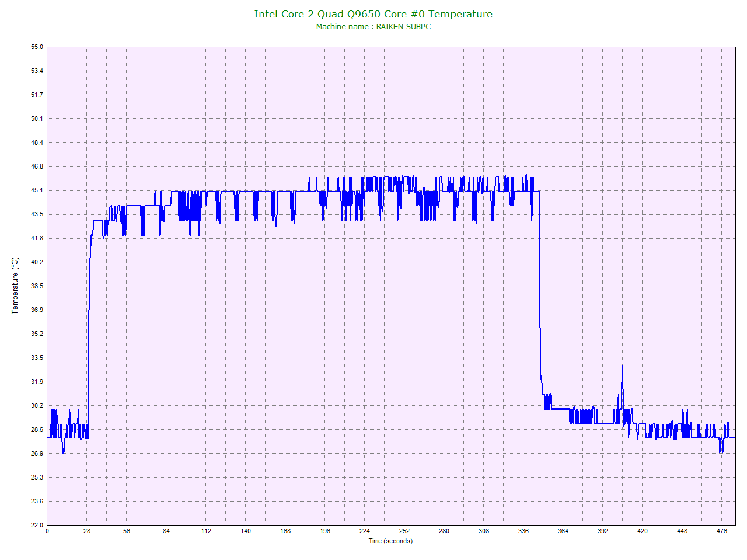Click the 30.2 y-axis value
This screenshot has width=747, height=560.
[x=37, y=405]
